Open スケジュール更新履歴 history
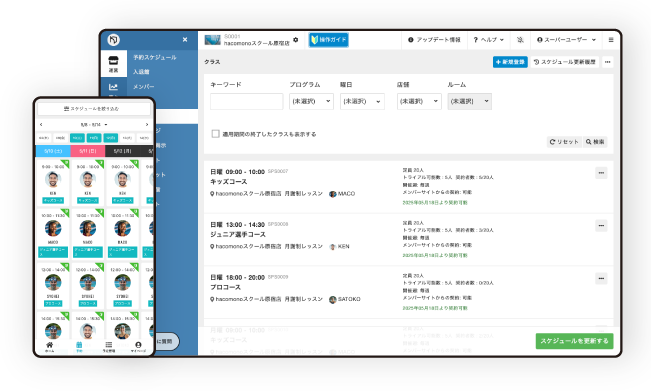The height and width of the screenshot is (391, 651). [565, 62]
